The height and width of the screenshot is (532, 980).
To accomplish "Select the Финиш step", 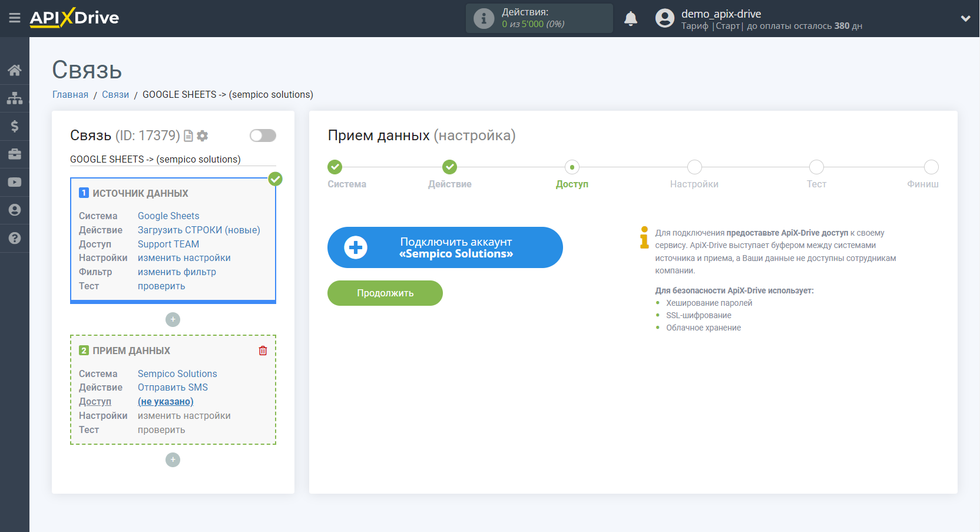I will click(931, 167).
